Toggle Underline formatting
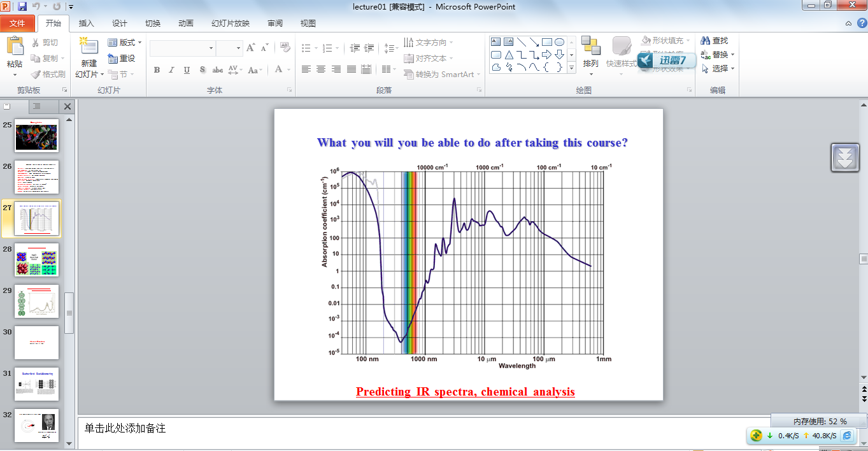 [187, 70]
